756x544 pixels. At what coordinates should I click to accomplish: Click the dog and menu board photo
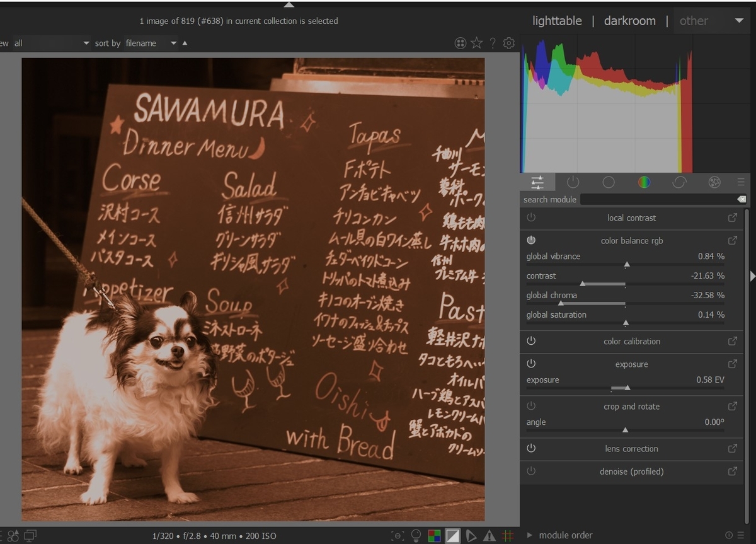[253, 289]
